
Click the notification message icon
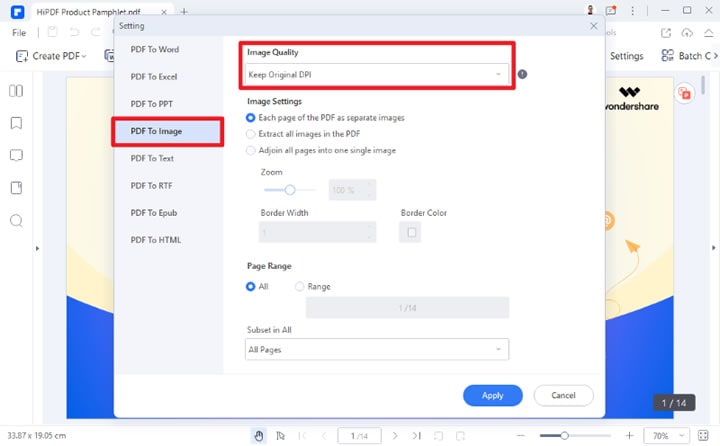(x=611, y=10)
